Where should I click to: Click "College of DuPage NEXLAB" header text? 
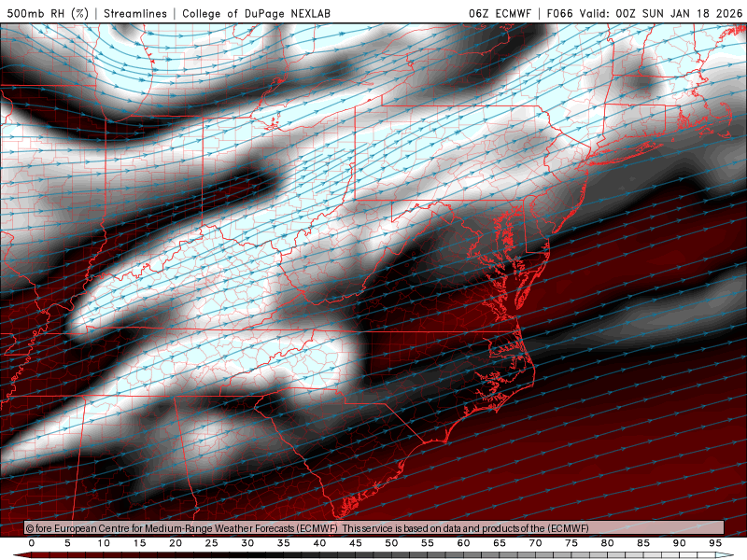(256, 13)
